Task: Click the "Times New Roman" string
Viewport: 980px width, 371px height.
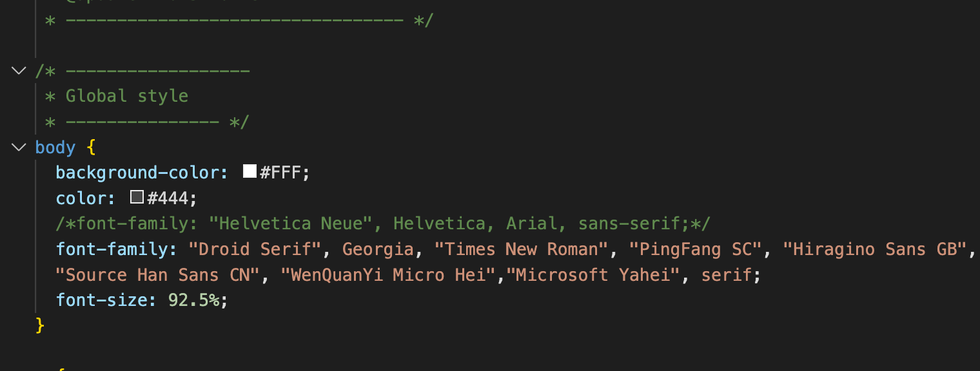Action: [x=521, y=249]
